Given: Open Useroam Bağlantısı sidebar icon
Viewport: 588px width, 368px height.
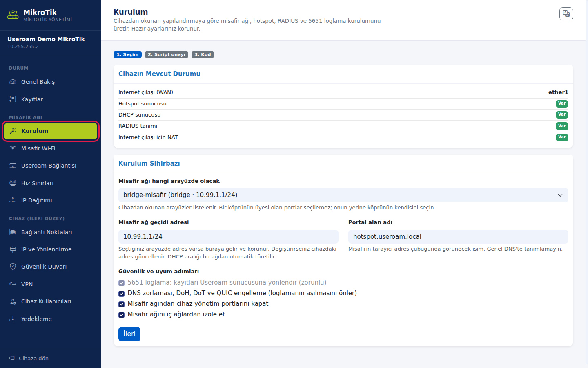Looking at the screenshot, I should [x=13, y=166].
